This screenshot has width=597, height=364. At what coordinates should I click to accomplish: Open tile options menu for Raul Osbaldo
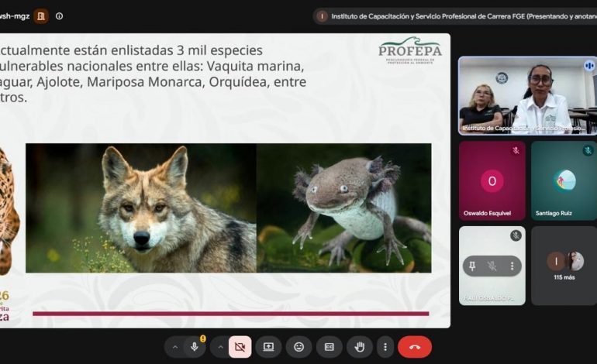[512, 266]
